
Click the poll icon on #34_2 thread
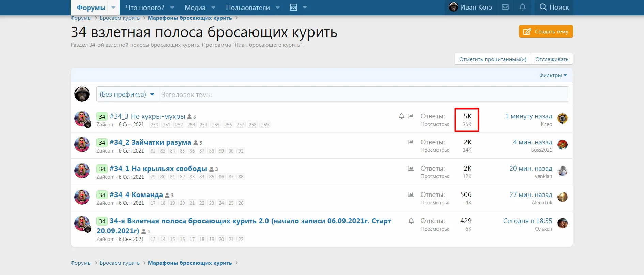pyautogui.click(x=411, y=142)
